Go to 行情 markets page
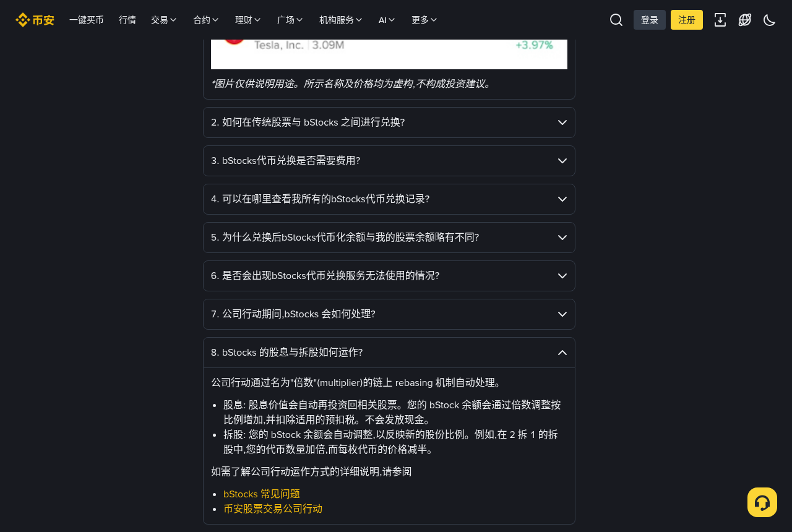 point(127,20)
